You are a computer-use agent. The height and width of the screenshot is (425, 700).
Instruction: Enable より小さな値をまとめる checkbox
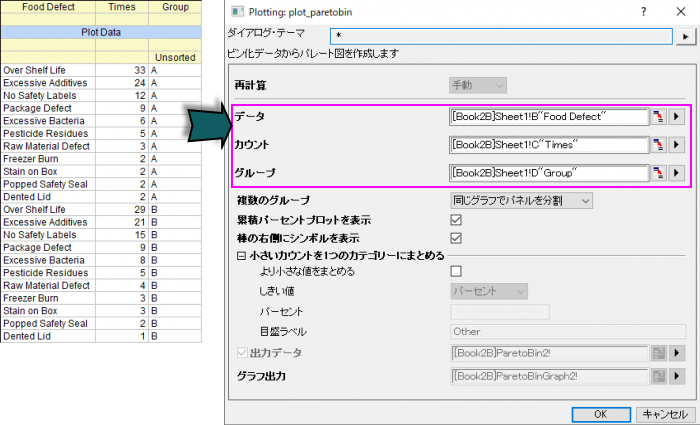(x=456, y=271)
